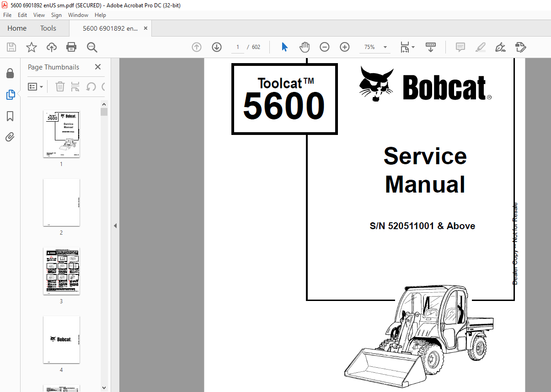Select page 1 thumbnail
Image resolution: width=551 pixels, height=392 pixels.
[61, 134]
